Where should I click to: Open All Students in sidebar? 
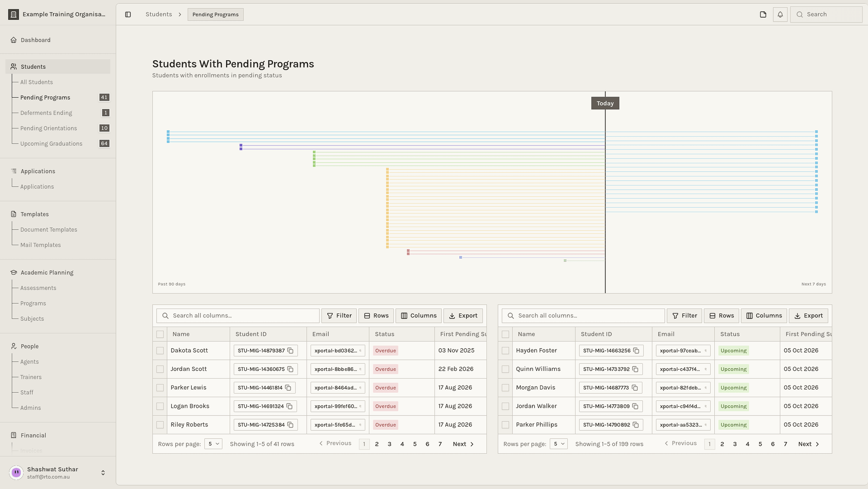(37, 82)
